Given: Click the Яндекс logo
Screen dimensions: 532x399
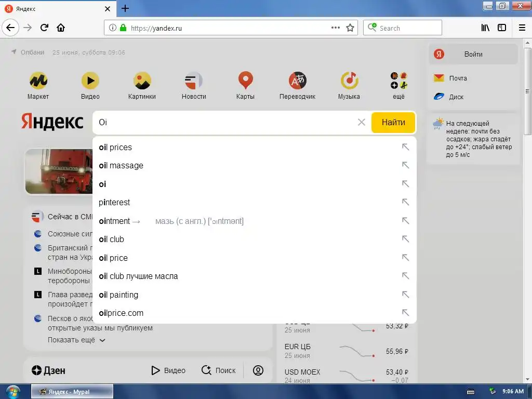Looking at the screenshot, I should click(x=52, y=122).
